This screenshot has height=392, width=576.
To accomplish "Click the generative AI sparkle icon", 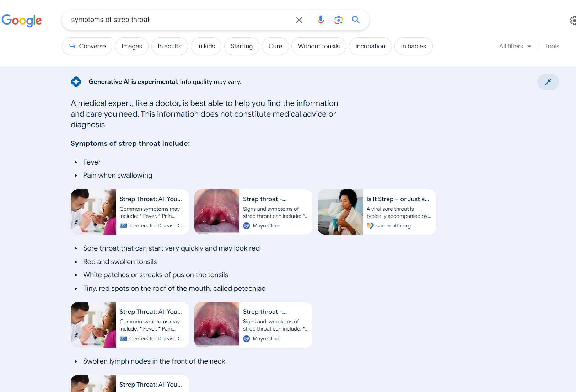I will [x=76, y=82].
